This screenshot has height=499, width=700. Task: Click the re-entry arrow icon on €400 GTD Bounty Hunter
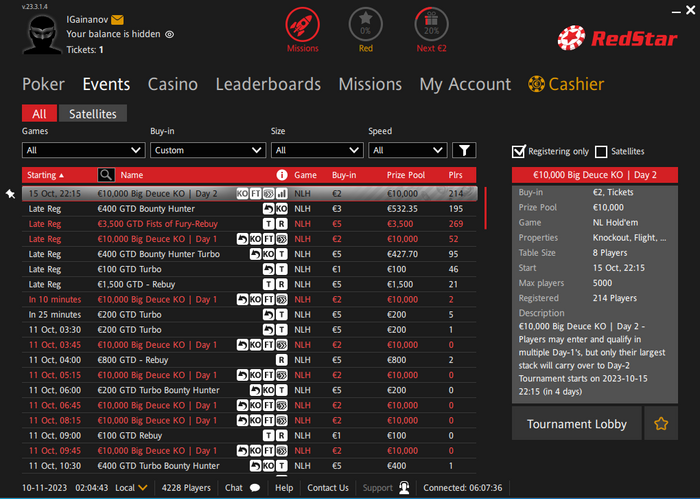point(268,209)
